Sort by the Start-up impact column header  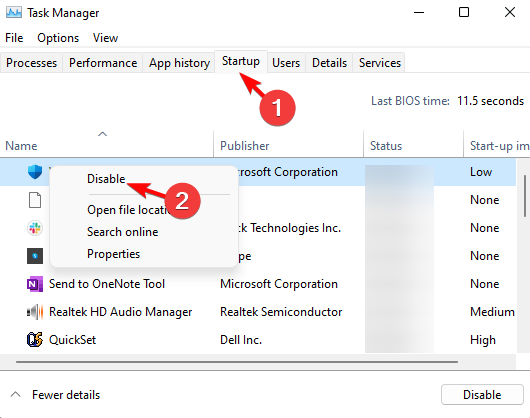click(x=497, y=144)
